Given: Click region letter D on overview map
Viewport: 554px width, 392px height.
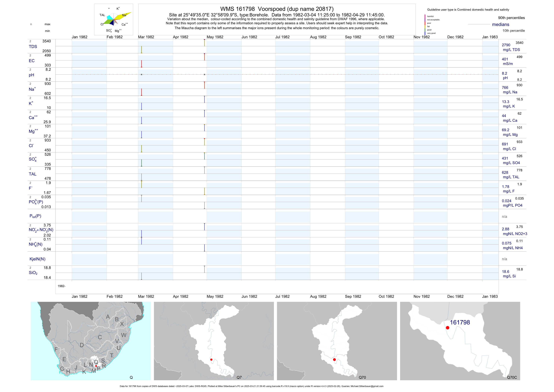Looking at the screenshot, I should (82, 345).
